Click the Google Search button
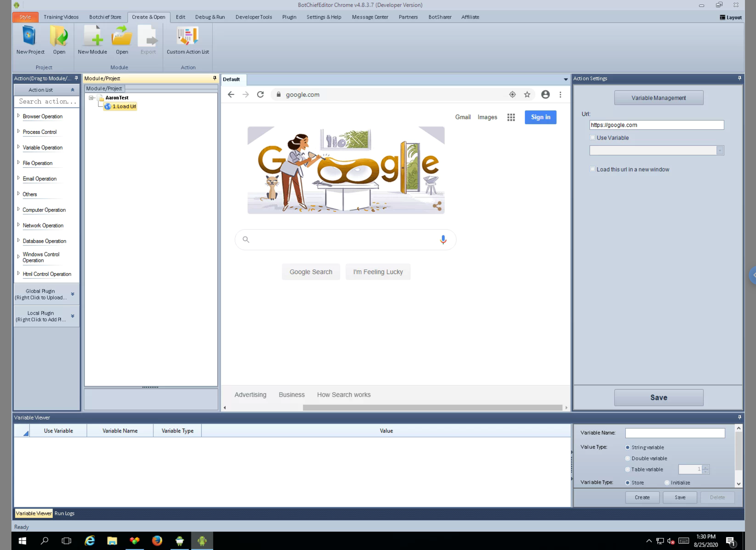The height and width of the screenshot is (550, 756). coord(311,272)
